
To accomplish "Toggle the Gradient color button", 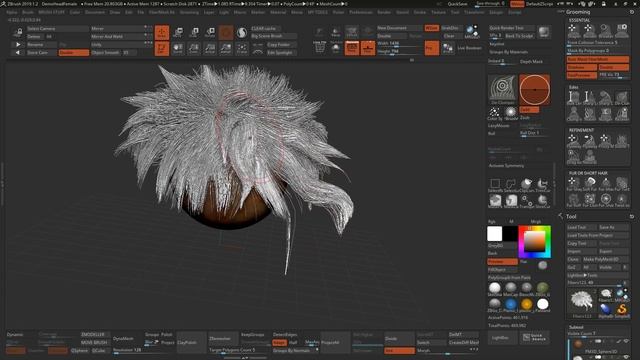I will click(502, 262).
